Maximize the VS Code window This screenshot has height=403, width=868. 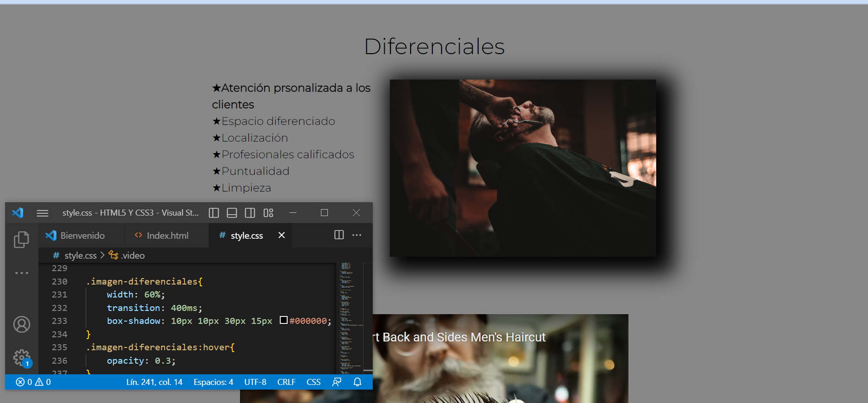point(324,213)
